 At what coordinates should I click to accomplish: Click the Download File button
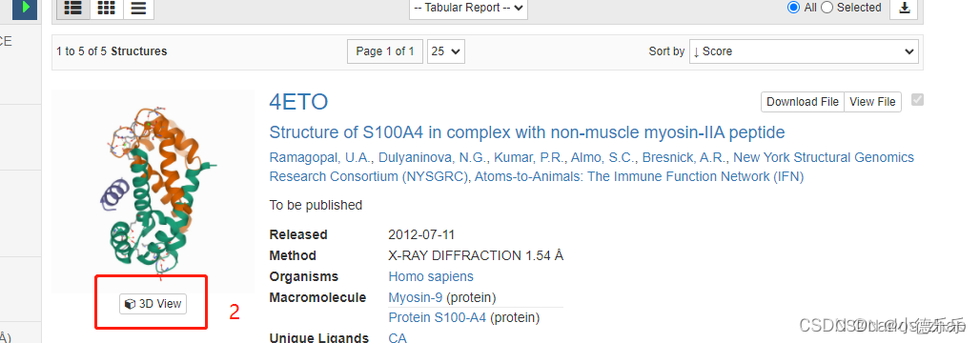click(803, 102)
